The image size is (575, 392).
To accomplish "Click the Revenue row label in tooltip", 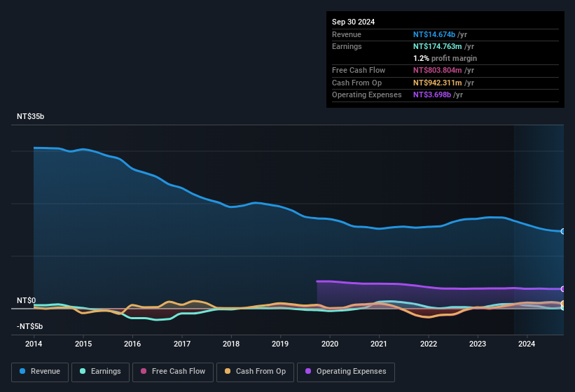I will click(347, 34).
